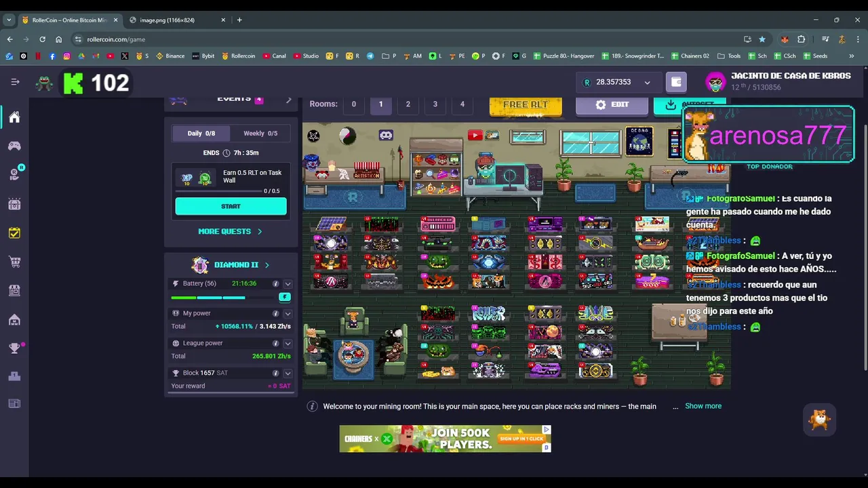Open the Binance bookmark
The image size is (868, 488).
pyautogui.click(x=170, y=56)
